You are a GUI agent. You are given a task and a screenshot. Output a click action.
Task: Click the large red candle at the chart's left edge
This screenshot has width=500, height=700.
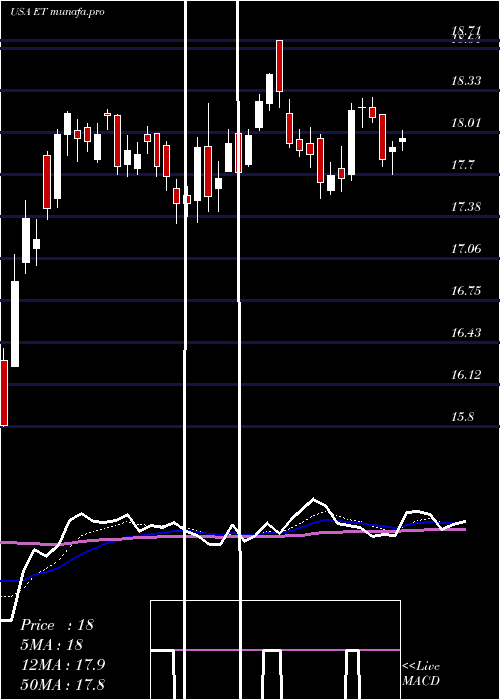(4, 392)
